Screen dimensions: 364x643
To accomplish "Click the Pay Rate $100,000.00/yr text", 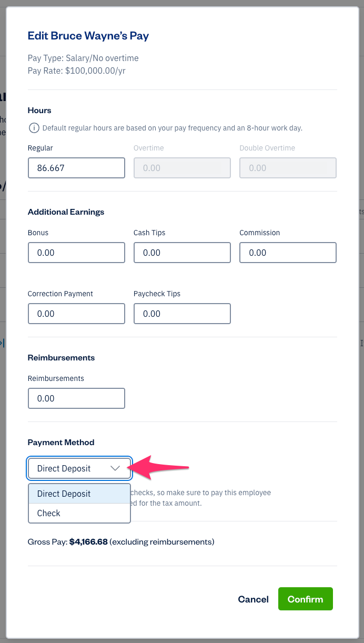I will (x=77, y=70).
